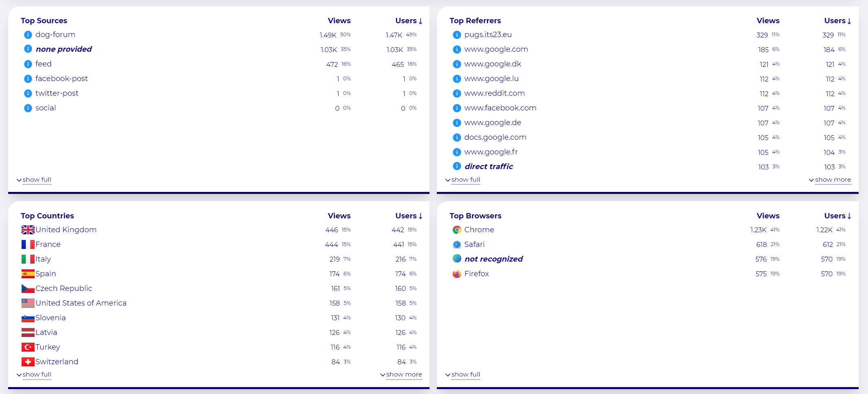
Task: Select the not recognized browser label
Action: (494, 259)
